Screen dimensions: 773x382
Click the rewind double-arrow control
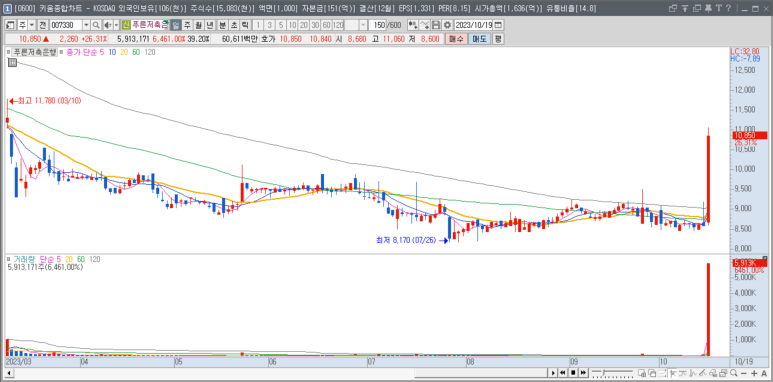562,373
